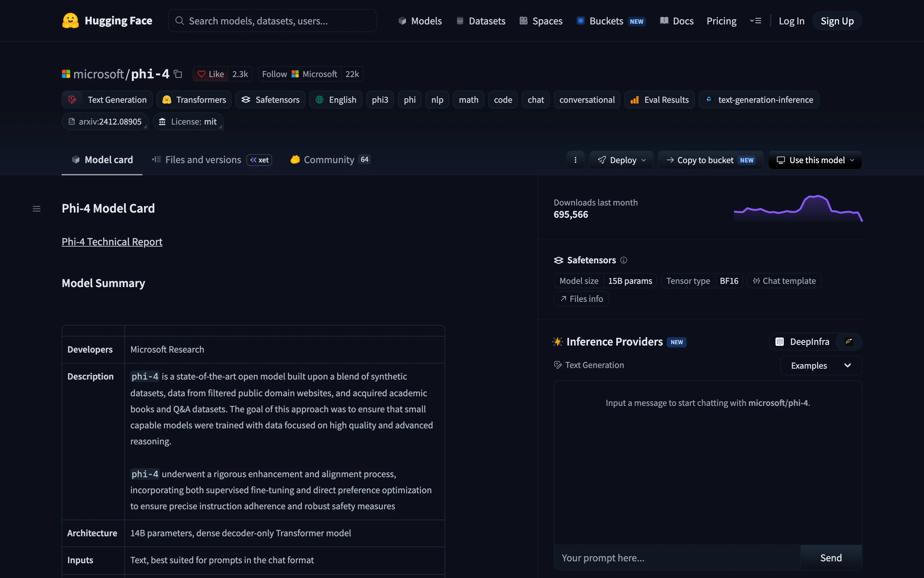This screenshot has width=924, height=578.
Task: Go to Datasets in the navbar
Action: (x=481, y=21)
